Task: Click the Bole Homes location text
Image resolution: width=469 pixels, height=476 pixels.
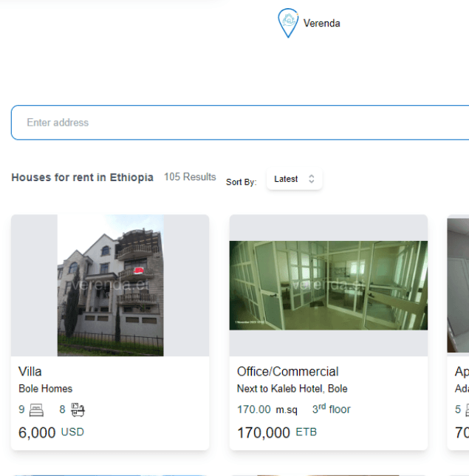Action: (46, 389)
